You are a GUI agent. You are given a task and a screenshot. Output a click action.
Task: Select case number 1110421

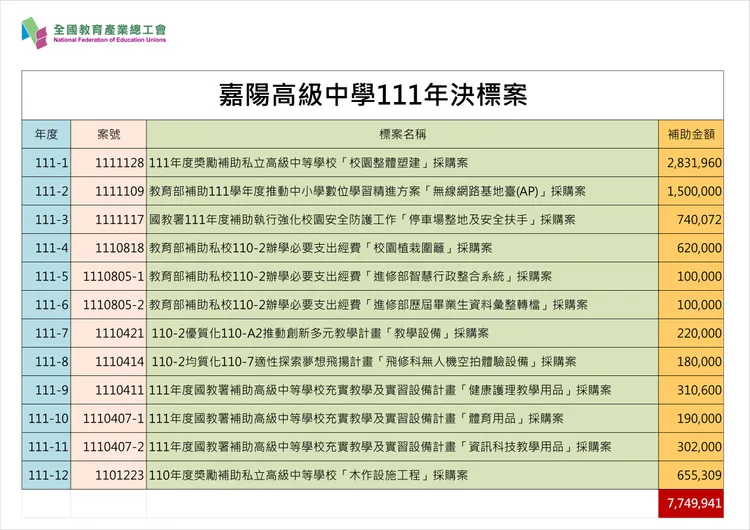tap(109, 333)
